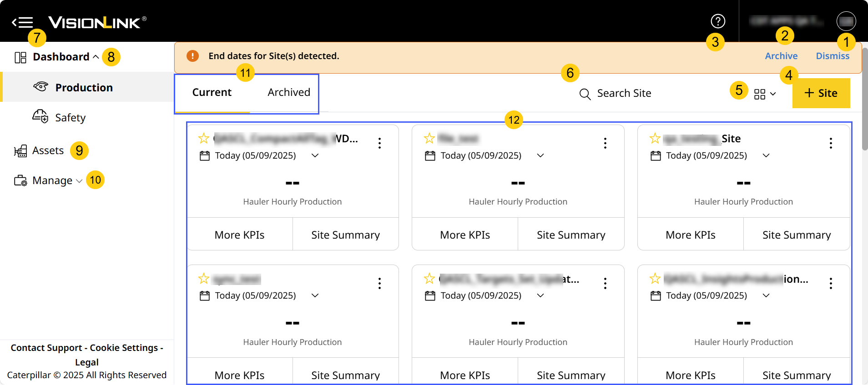Open date dropdown on first site card
The width and height of the screenshot is (868, 385).
point(315,156)
